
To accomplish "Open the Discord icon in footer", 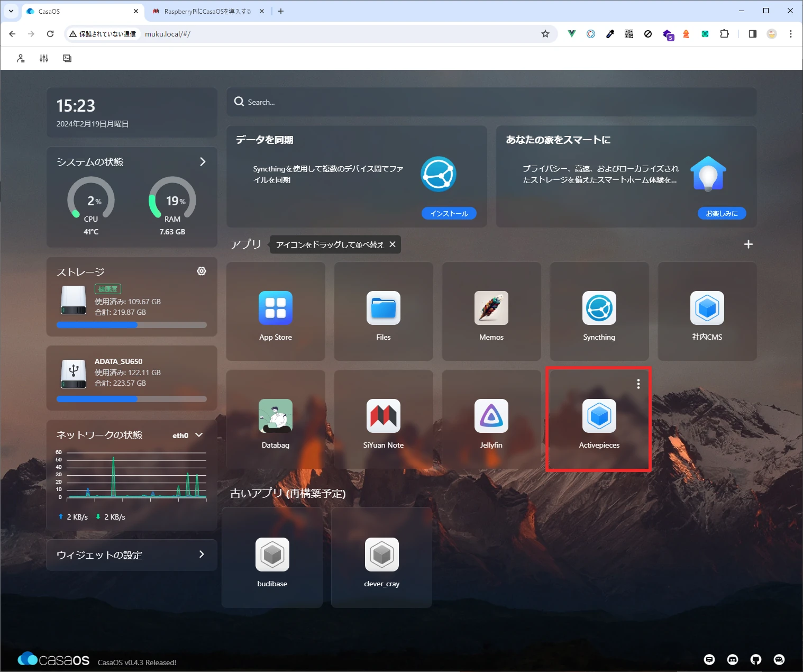I will [733, 659].
